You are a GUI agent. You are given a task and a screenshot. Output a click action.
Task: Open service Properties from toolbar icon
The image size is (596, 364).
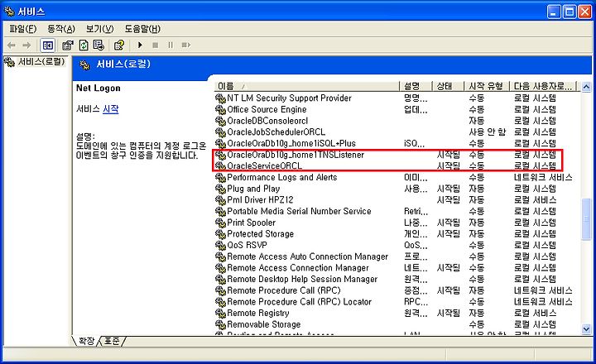(x=68, y=45)
